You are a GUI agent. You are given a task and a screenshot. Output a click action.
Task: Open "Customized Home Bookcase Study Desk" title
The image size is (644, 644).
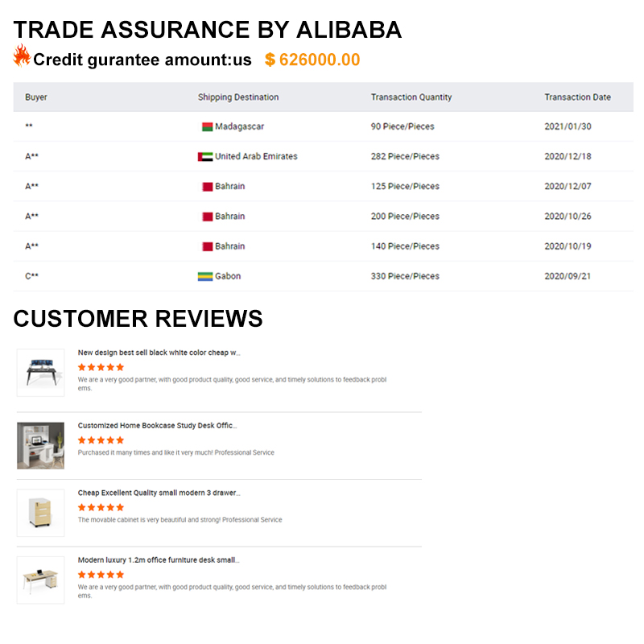click(157, 425)
